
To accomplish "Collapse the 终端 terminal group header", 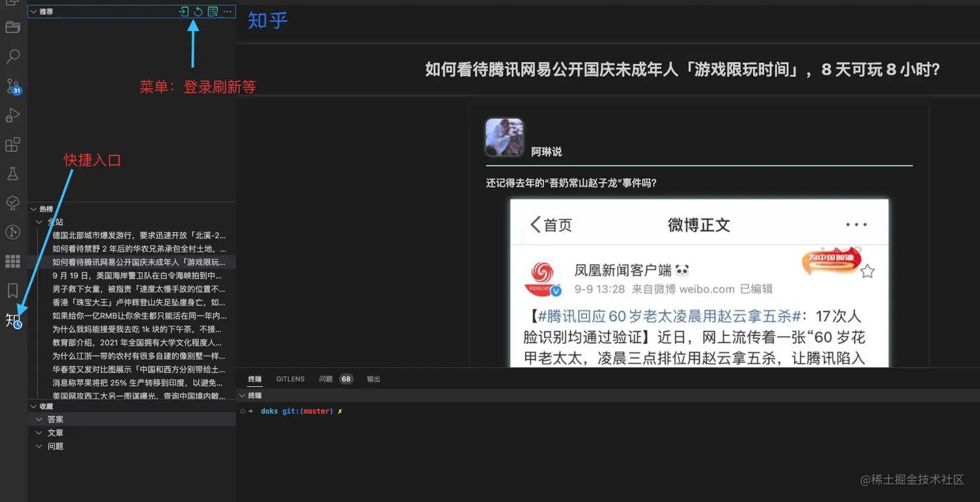I will (x=242, y=395).
